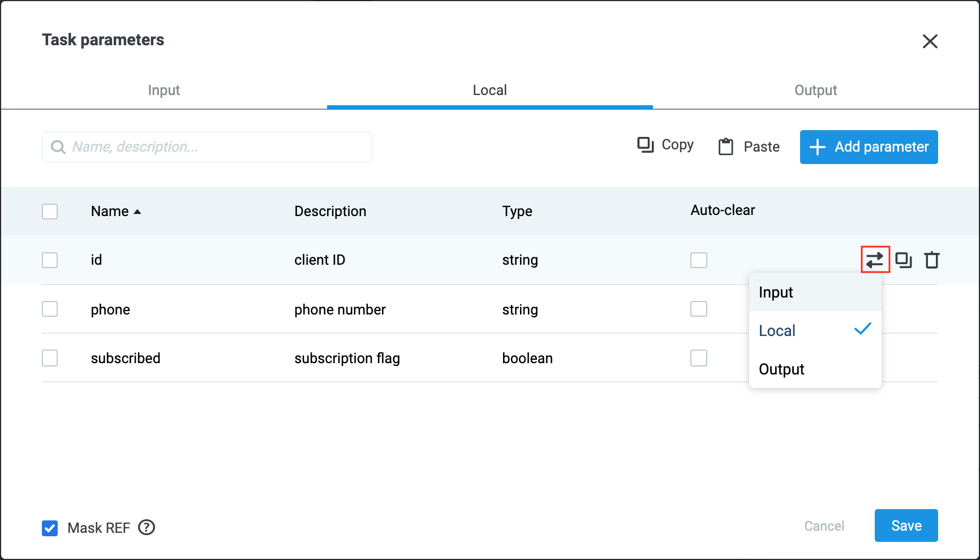Viewport: 980px width, 560px height.
Task: Select the id row checkbox
Action: coord(50,260)
